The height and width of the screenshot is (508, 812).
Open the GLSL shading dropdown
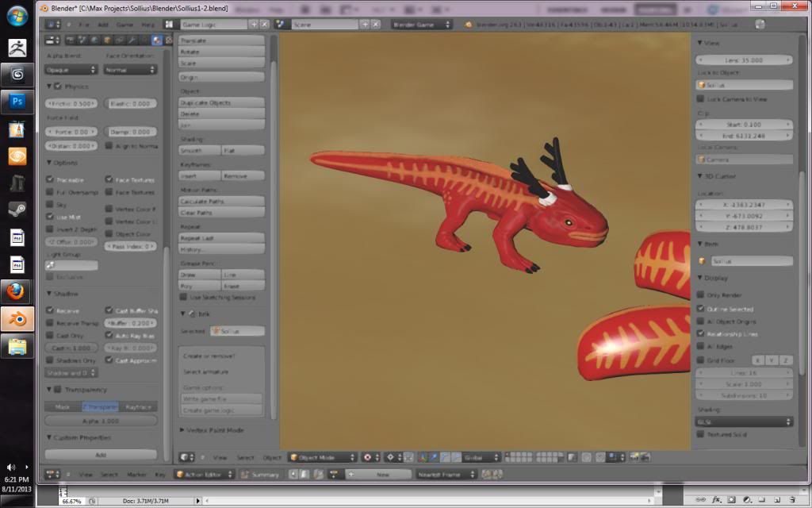coord(744,421)
